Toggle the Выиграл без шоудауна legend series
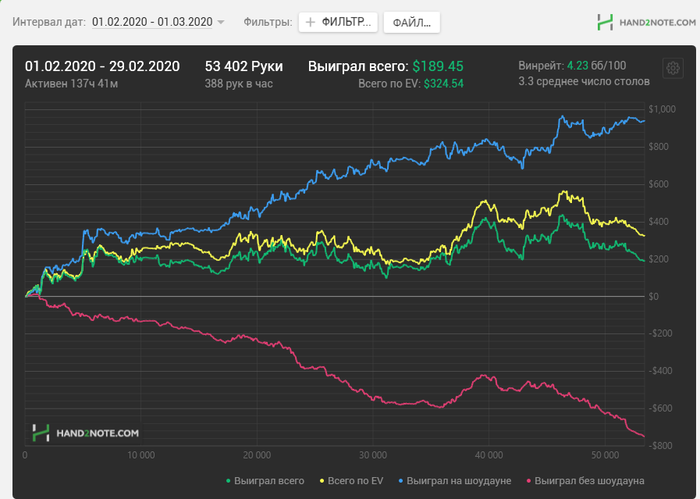 coord(585,481)
